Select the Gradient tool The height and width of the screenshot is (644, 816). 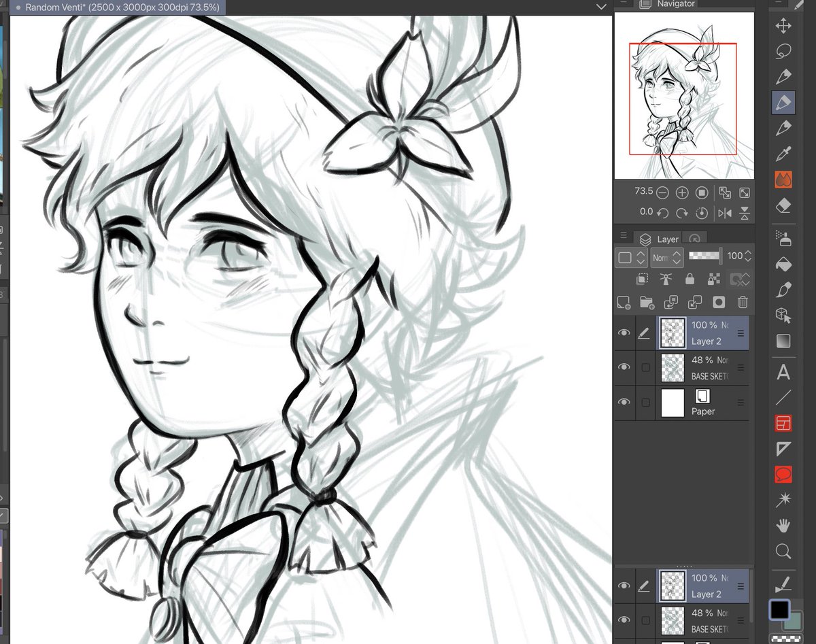783,341
